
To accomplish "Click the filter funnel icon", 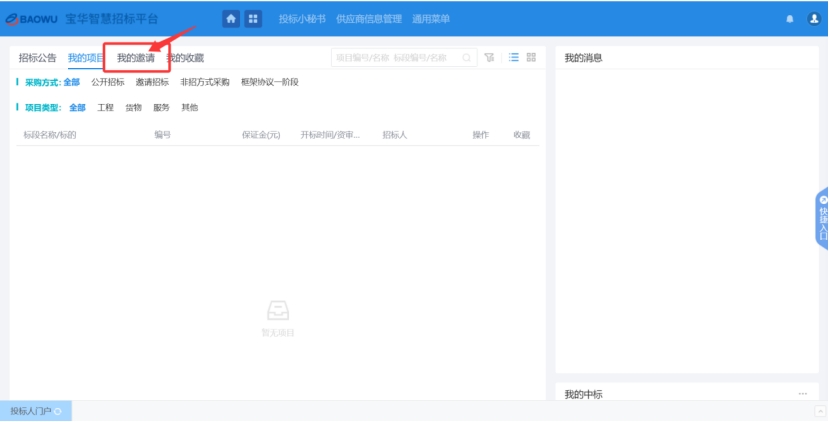I will [x=490, y=57].
